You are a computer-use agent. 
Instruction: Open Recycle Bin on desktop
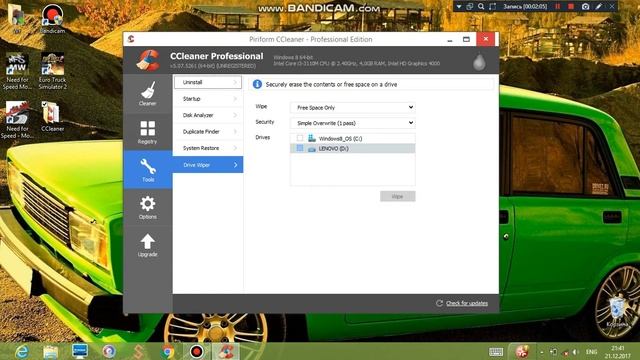(x=617, y=312)
